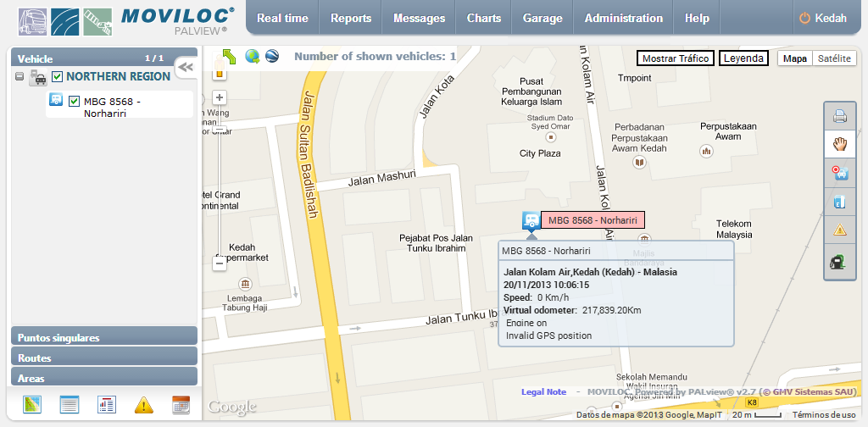Click the globe with green arrow icon

pyautogui.click(x=253, y=56)
